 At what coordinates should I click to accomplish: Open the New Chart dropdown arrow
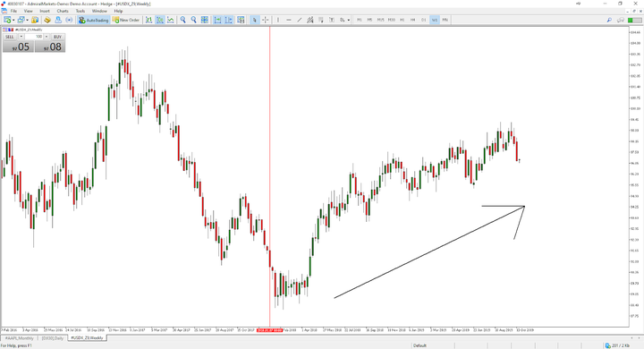tap(13, 20)
